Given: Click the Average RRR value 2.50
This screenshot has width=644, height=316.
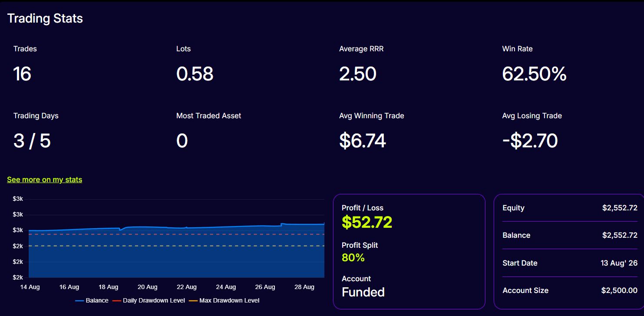Looking at the screenshot, I should point(358,74).
